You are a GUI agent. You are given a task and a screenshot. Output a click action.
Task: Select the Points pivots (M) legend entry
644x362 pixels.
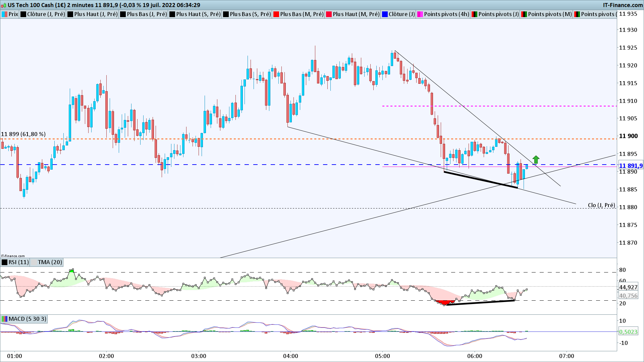(549, 14)
